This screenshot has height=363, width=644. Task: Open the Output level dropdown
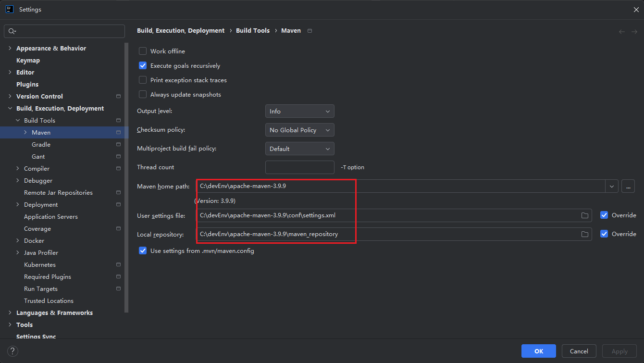[300, 111]
